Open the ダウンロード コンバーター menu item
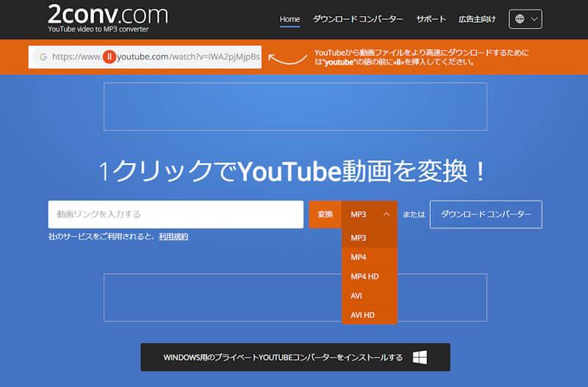588x387 pixels. (x=358, y=19)
